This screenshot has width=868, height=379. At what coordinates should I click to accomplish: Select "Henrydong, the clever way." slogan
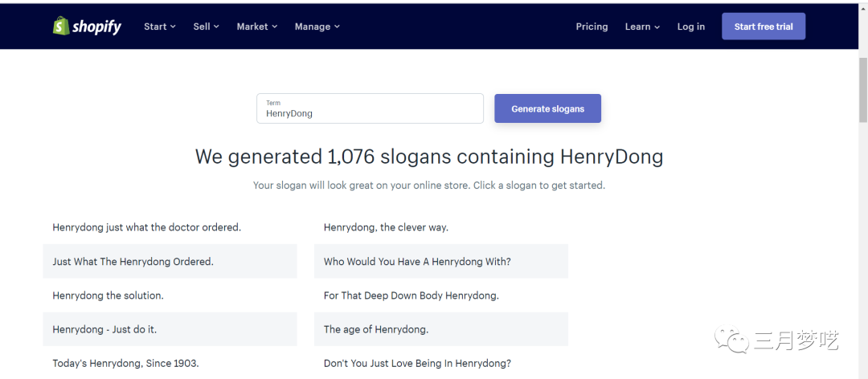click(x=386, y=227)
